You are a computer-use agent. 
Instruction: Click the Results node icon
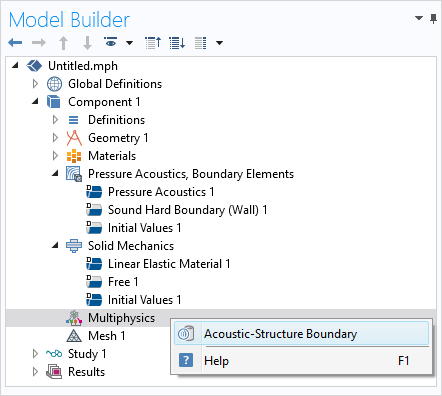(x=54, y=372)
